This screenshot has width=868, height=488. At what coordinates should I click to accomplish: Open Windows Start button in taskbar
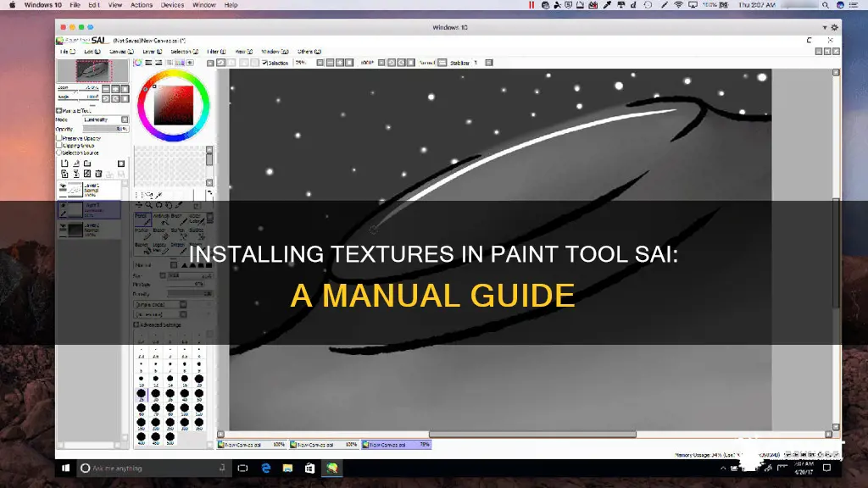point(65,468)
